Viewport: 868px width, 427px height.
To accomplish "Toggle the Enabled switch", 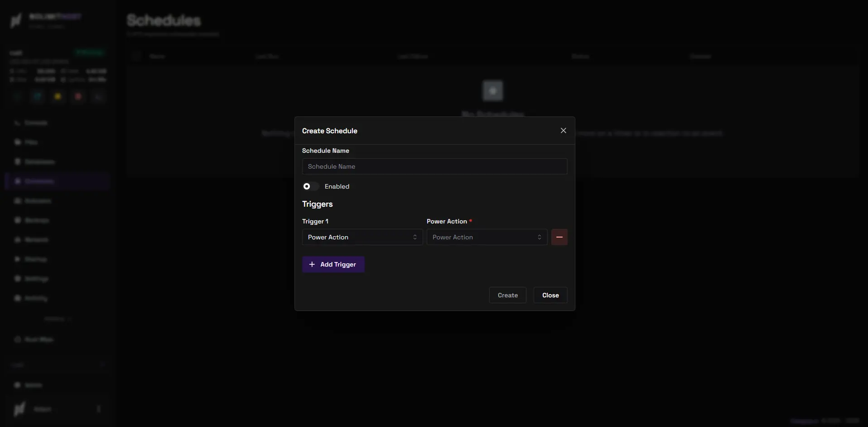I will click(311, 186).
